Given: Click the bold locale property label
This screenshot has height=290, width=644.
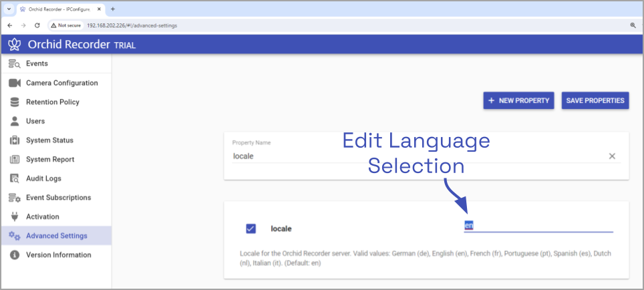Looking at the screenshot, I should click(281, 229).
